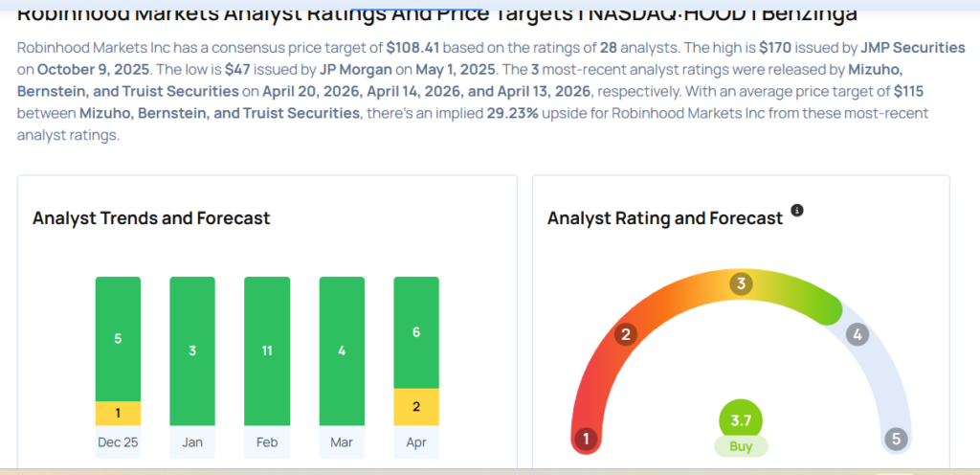The width and height of the screenshot is (980, 475).
Task: Select the green Mar bar showing 4
Action: pos(342,351)
